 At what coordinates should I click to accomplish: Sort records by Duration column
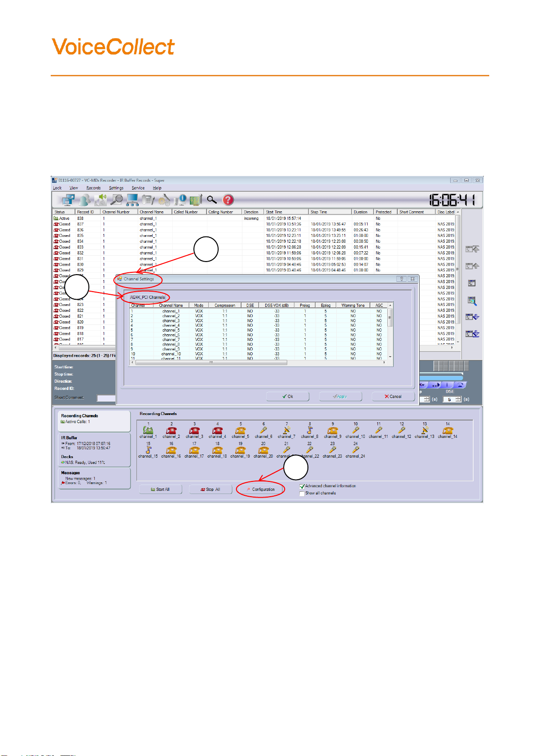pos(363,212)
